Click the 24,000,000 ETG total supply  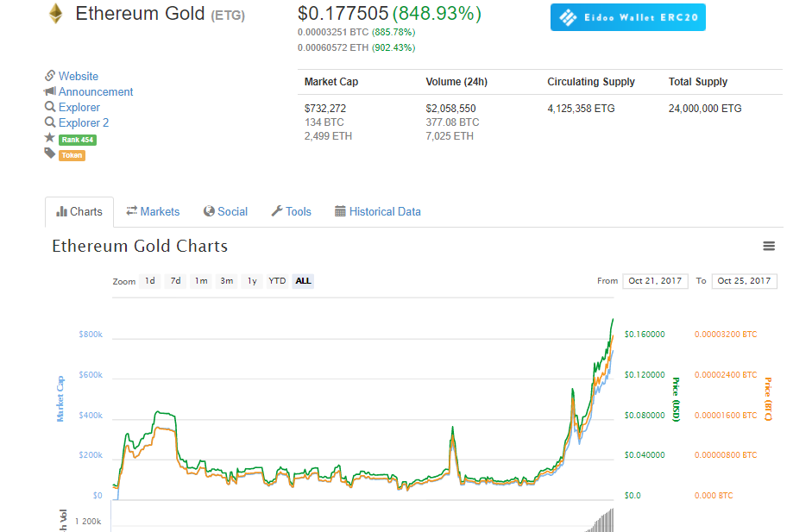[705, 109]
